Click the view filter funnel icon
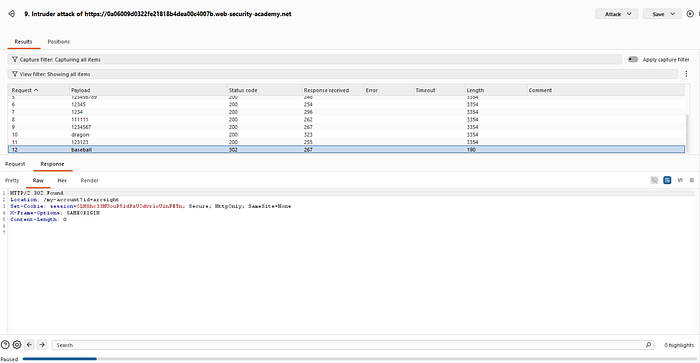 tap(15, 74)
